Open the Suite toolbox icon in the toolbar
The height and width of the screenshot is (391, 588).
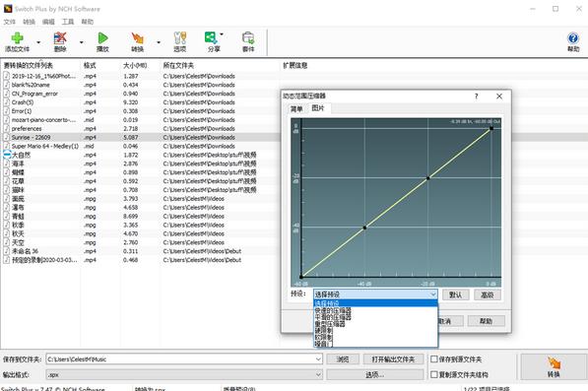[x=248, y=38]
